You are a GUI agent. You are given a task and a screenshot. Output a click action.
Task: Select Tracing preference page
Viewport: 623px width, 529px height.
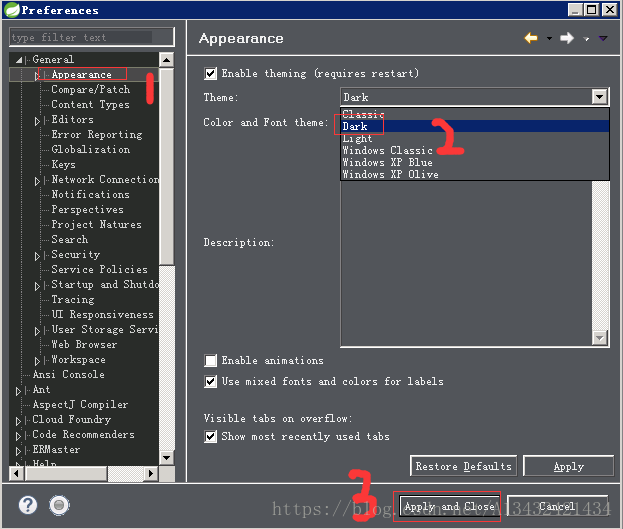pos(73,299)
